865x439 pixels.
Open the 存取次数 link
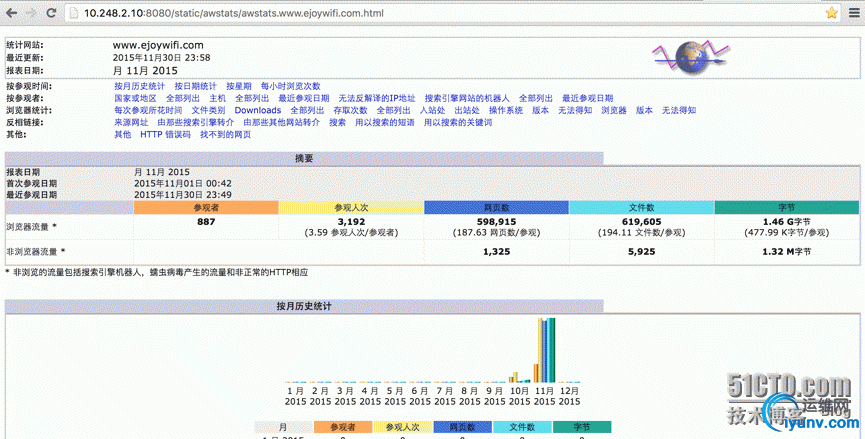pyautogui.click(x=350, y=110)
